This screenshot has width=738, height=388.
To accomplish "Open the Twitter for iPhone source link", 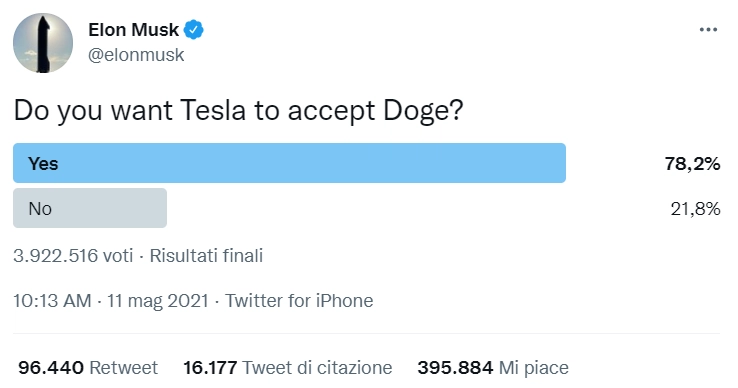I will pos(299,300).
